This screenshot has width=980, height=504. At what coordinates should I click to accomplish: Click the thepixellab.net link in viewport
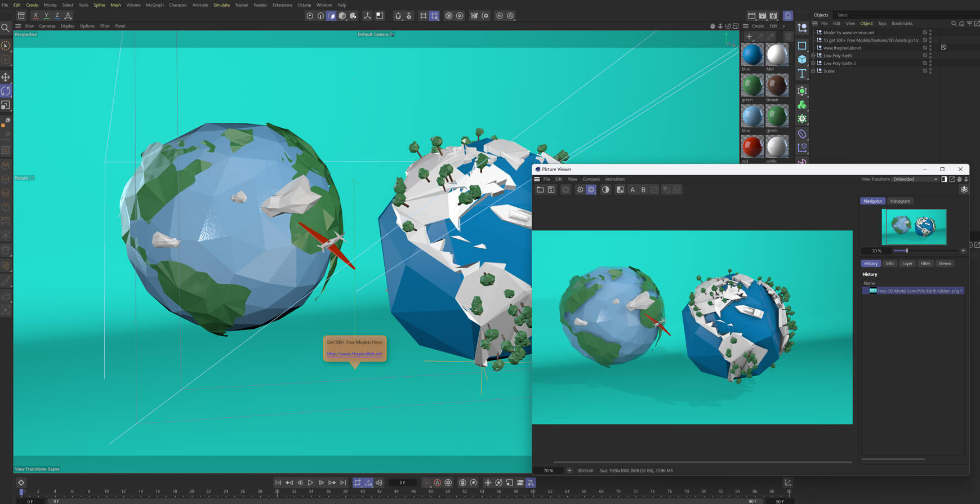(354, 354)
